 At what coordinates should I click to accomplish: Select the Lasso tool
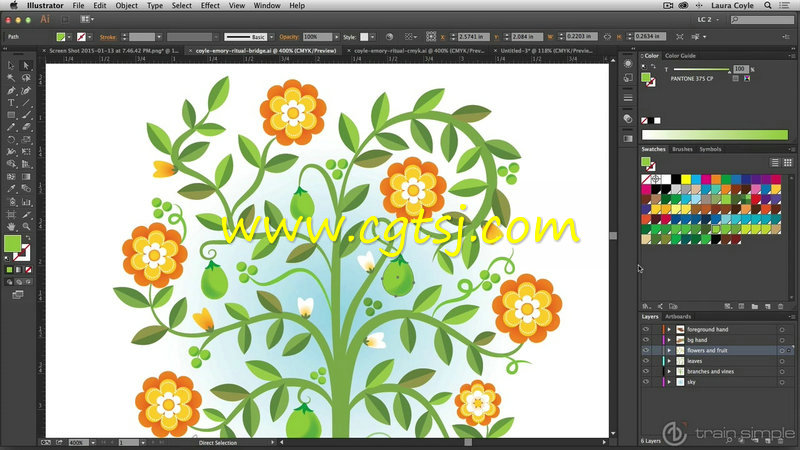point(26,78)
